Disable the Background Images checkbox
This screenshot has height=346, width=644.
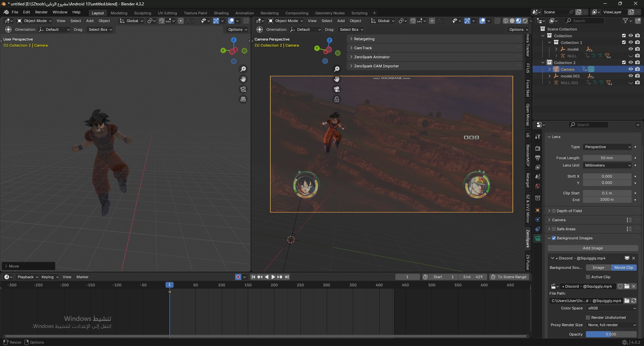pos(554,238)
